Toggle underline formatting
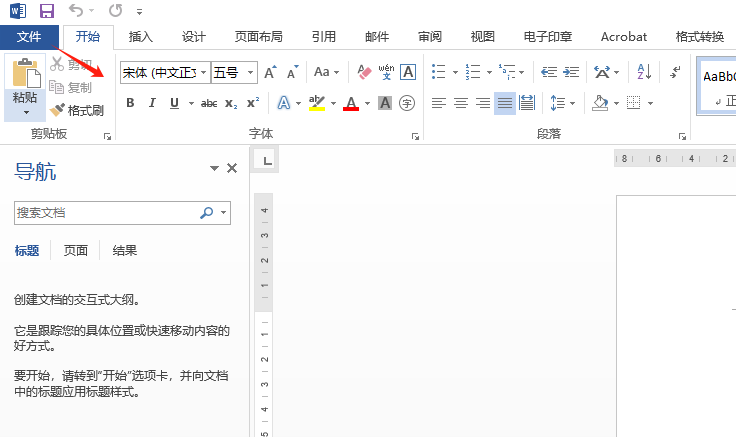 tap(174, 103)
